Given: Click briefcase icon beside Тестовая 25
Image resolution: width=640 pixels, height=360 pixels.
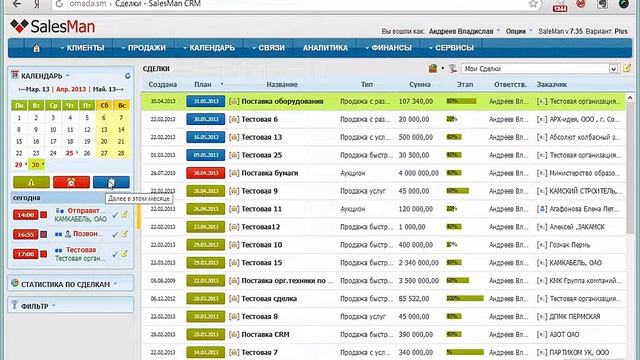Looking at the screenshot, I should 233,155.
